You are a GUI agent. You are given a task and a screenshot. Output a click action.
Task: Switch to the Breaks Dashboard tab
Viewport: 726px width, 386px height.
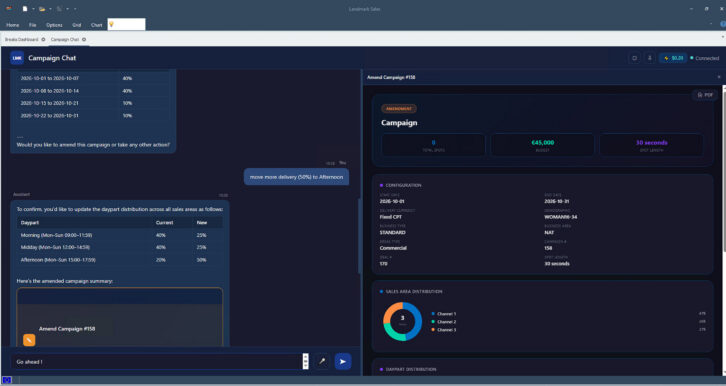22,40
